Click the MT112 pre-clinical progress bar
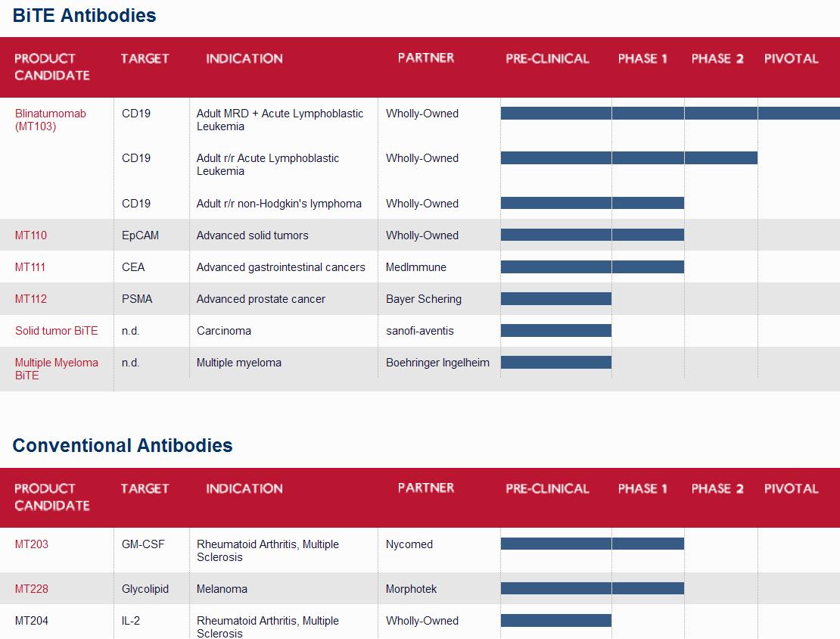Viewport: 840px width, 639px height. tap(555, 299)
